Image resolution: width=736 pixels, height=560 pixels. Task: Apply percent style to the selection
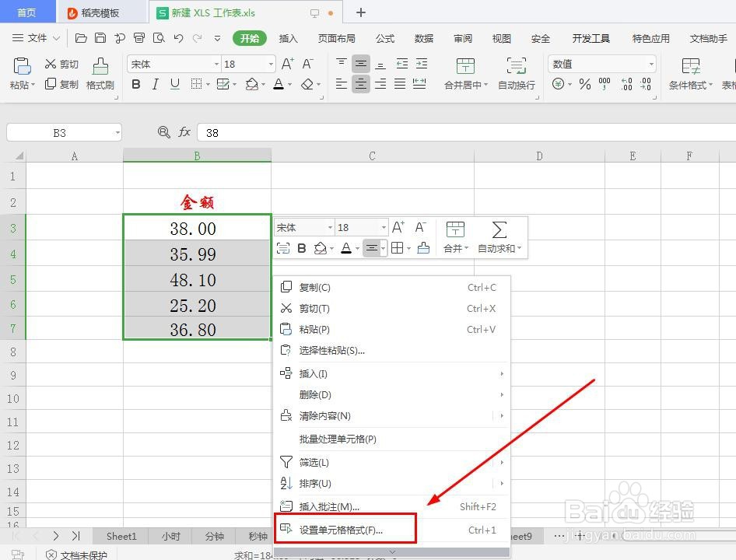(x=584, y=84)
